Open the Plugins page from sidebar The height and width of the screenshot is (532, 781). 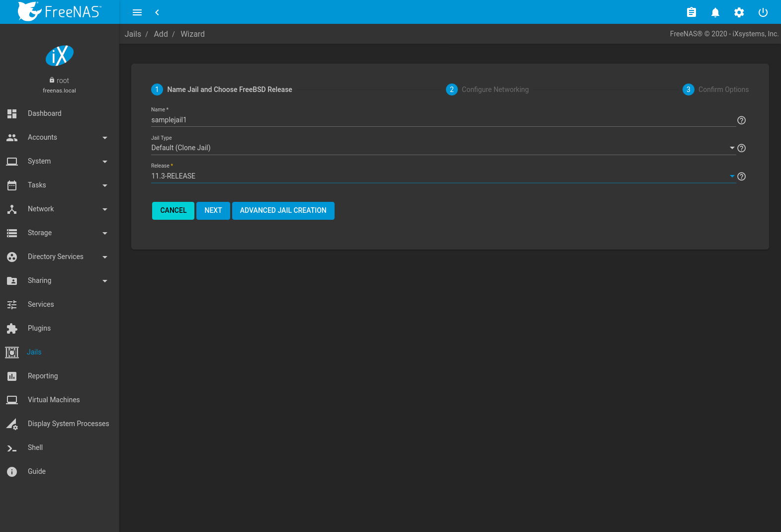(39, 328)
